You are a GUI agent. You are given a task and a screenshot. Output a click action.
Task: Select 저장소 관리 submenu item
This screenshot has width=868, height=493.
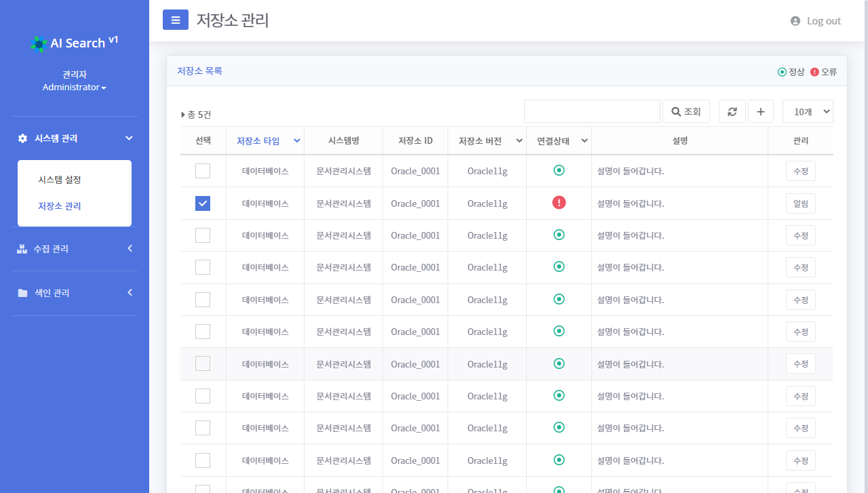click(60, 206)
